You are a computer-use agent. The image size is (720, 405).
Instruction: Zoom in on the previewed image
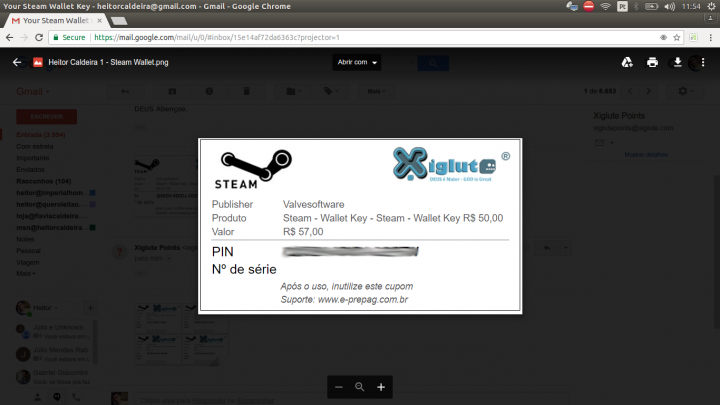(381, 387)
